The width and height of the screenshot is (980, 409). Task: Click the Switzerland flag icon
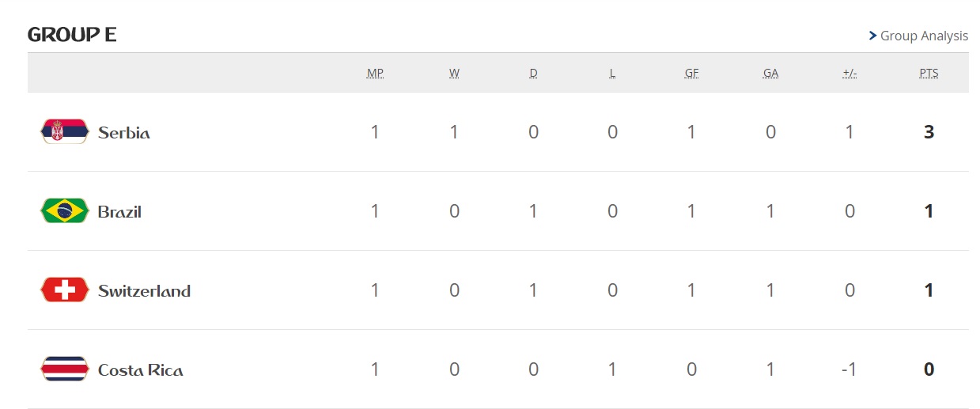point(64,290)
